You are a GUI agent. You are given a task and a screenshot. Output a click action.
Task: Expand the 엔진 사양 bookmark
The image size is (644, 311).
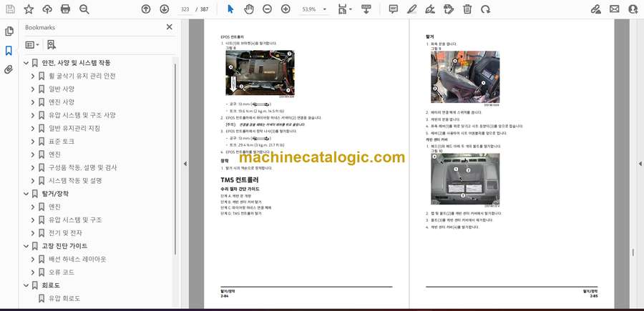coord(32,102)
